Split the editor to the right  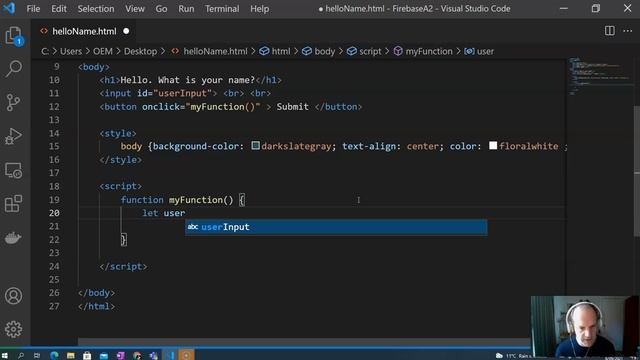(609, 31)
